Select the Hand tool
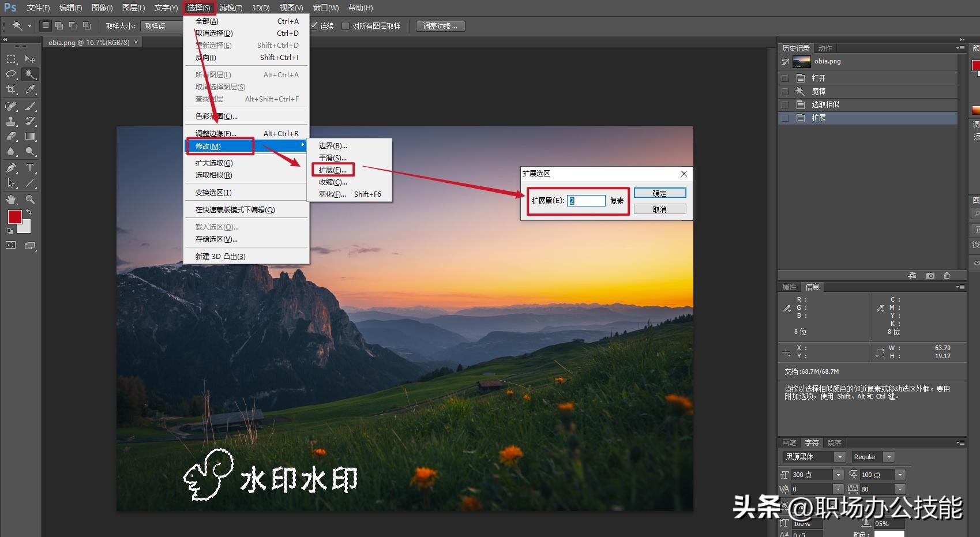The width and height of the screenshot is (980, 537). point(11,200)
